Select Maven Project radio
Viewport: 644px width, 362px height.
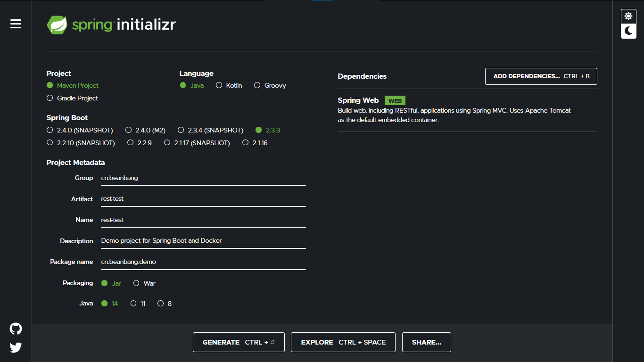point(73,85)
